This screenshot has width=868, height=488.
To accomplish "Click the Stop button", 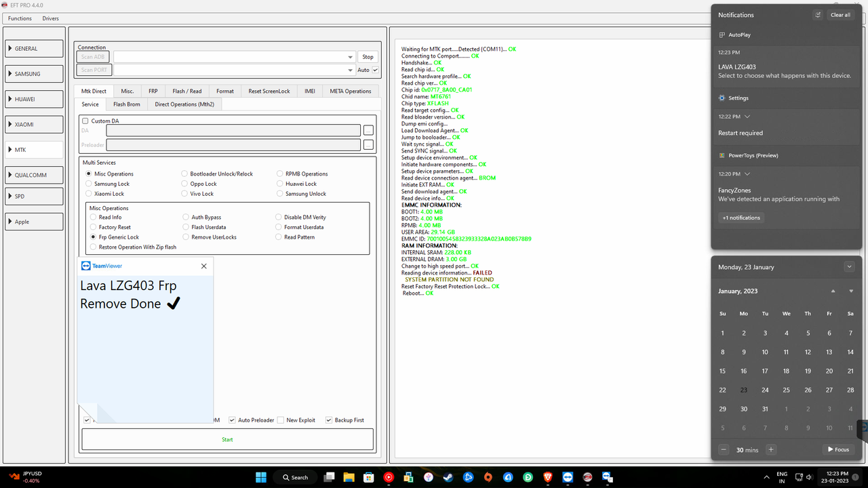I will click(368, 57).
